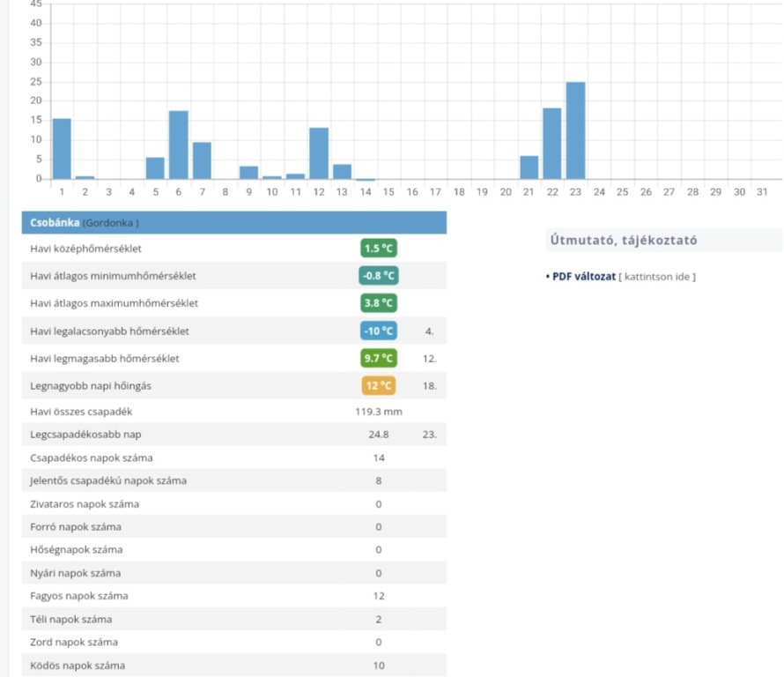Screen dimensions: 784x677
Task: Click the Fagyos napok száma row
Action: (233, 596)
